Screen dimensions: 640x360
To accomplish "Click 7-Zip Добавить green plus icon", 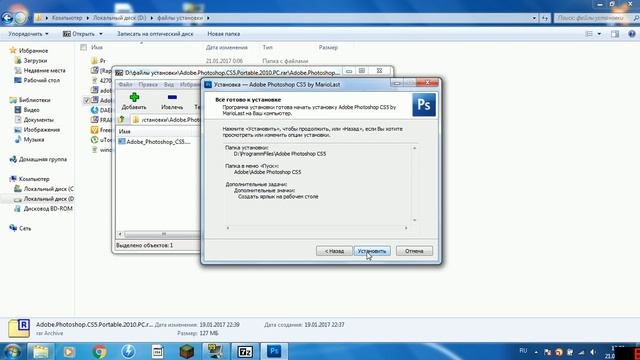I will tap(134, 98).
